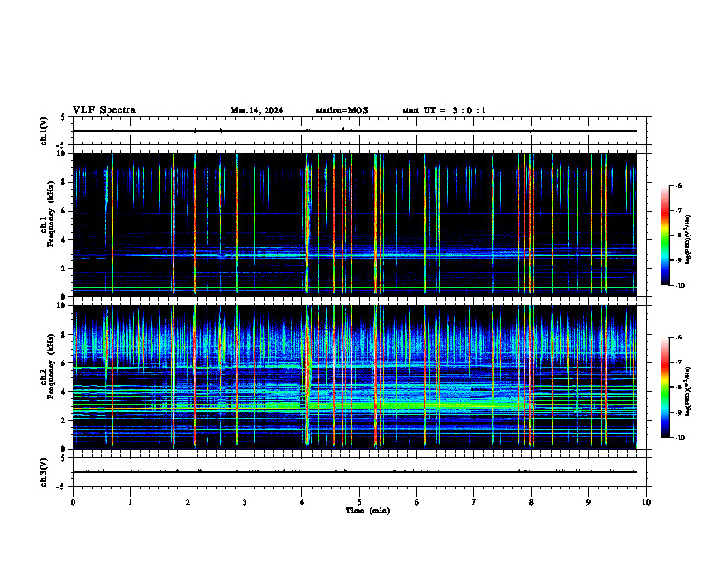The width and height of the screenshot is (728, 563).
Task: Click time axis tick label "0"
Action: pos(73,502)
